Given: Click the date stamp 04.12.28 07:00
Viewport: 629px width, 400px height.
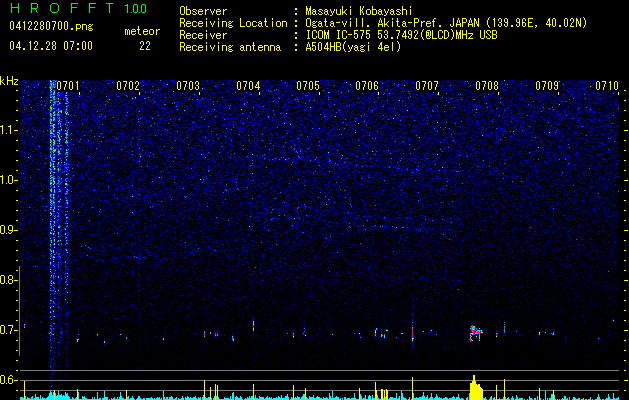Looking at the screenshot, I should pos(51,46).
